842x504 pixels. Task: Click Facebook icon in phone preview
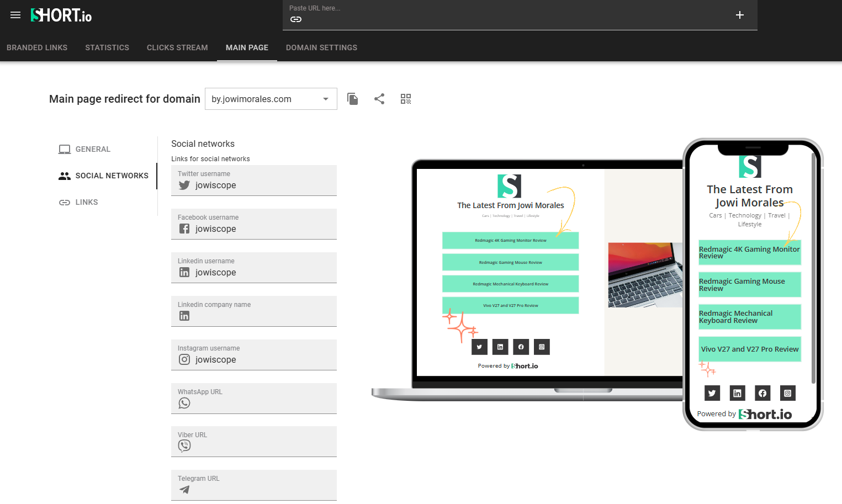click(x=762, y=393)
